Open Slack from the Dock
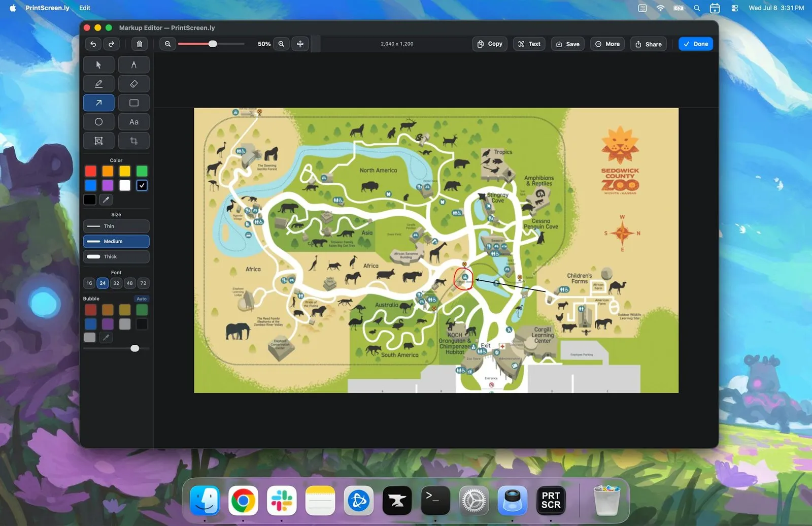The width and height of the screenshot is (812, 526). (x=282, y=501)
